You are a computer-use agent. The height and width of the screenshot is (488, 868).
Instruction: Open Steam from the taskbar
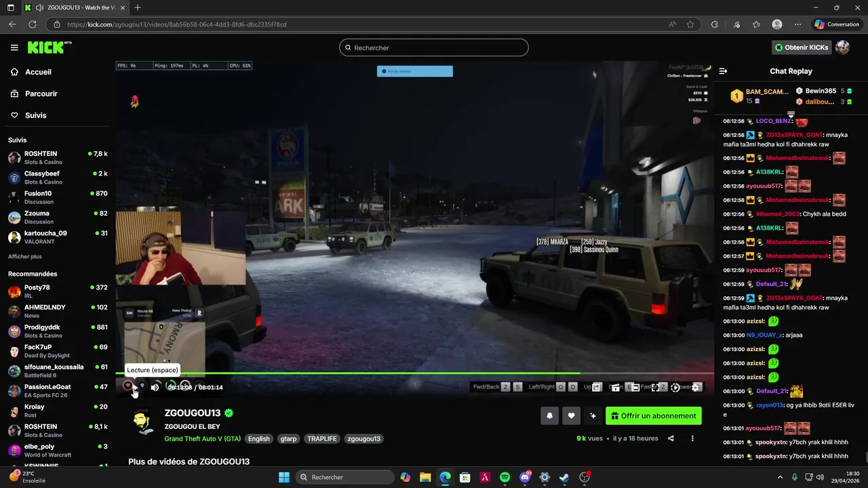564,477
